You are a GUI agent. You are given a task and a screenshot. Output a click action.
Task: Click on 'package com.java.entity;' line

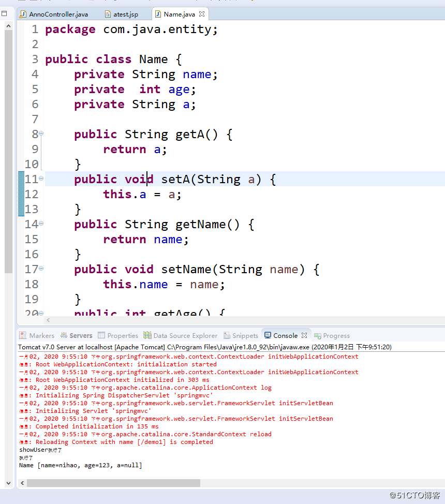pyautogui.click(x=131, y=29)
